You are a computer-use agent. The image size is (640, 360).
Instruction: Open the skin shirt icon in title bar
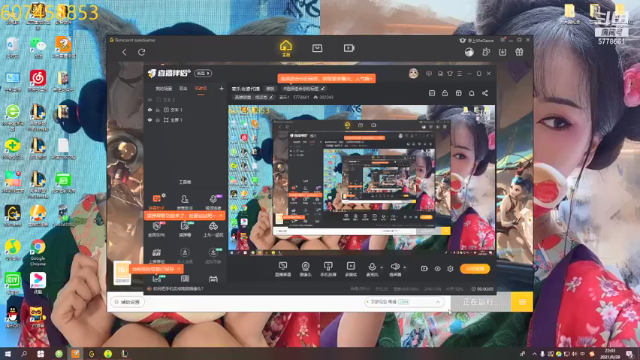tap(450, 73)
